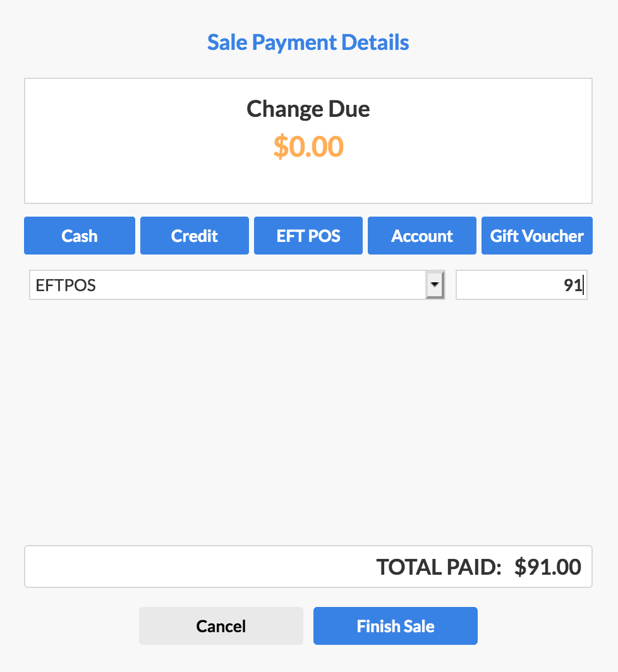Click the Cash payment button
The image size is (618, 672).
click(x=80, y=236)
